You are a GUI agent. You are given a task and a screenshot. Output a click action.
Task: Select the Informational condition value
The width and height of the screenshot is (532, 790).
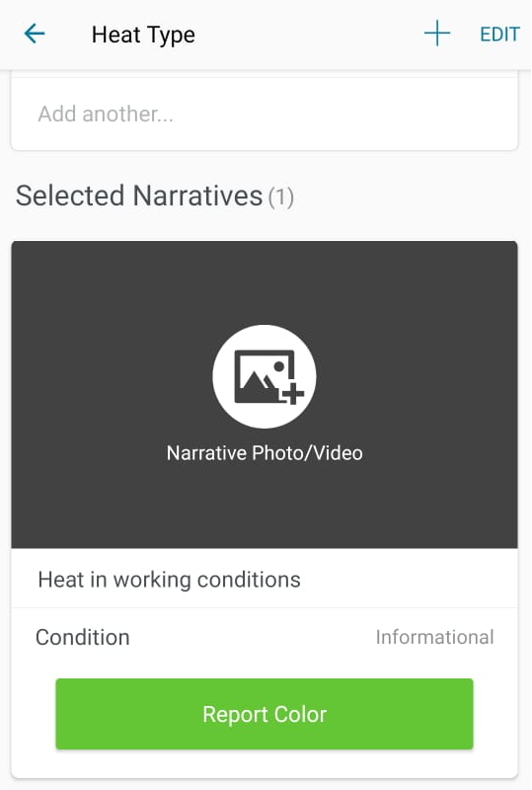click(434, 637)
